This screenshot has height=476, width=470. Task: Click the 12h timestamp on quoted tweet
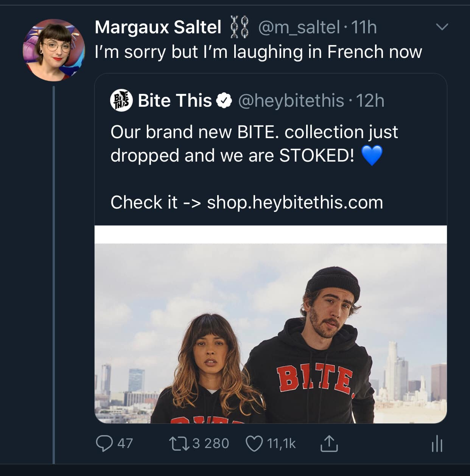pyautogui.click(x=370, y=101)
